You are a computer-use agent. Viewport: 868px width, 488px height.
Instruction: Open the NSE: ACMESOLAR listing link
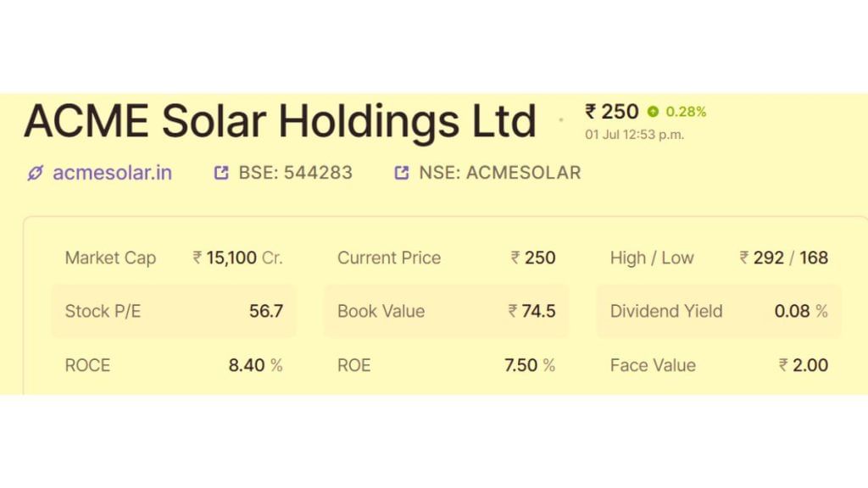click(500, 173)
